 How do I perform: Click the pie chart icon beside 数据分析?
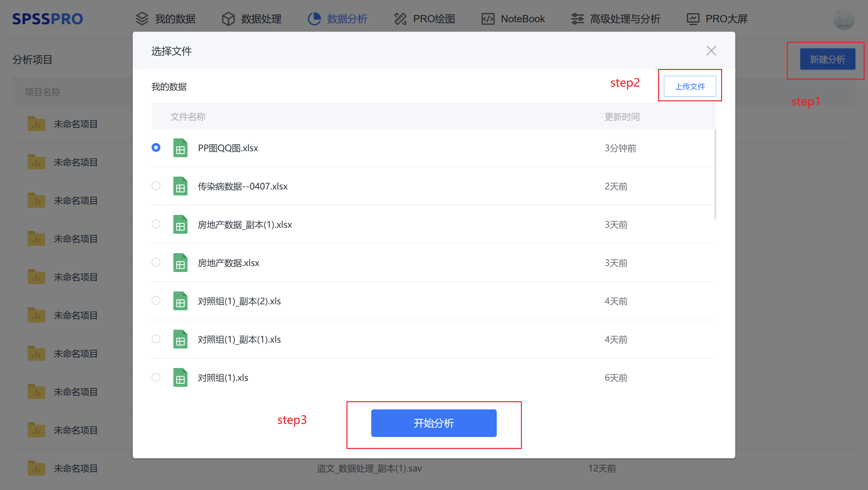tap(314, 19)
